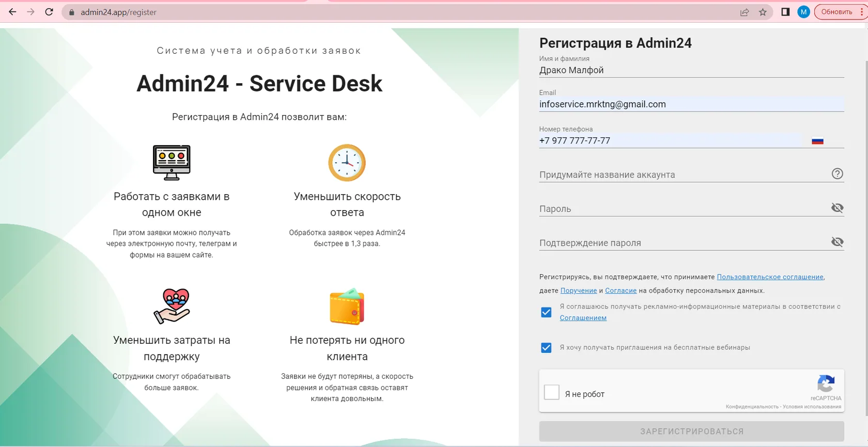Open the Согласие link
This screenshot has width=868, height=447.
pyautogui.click(x=621, y=291)
